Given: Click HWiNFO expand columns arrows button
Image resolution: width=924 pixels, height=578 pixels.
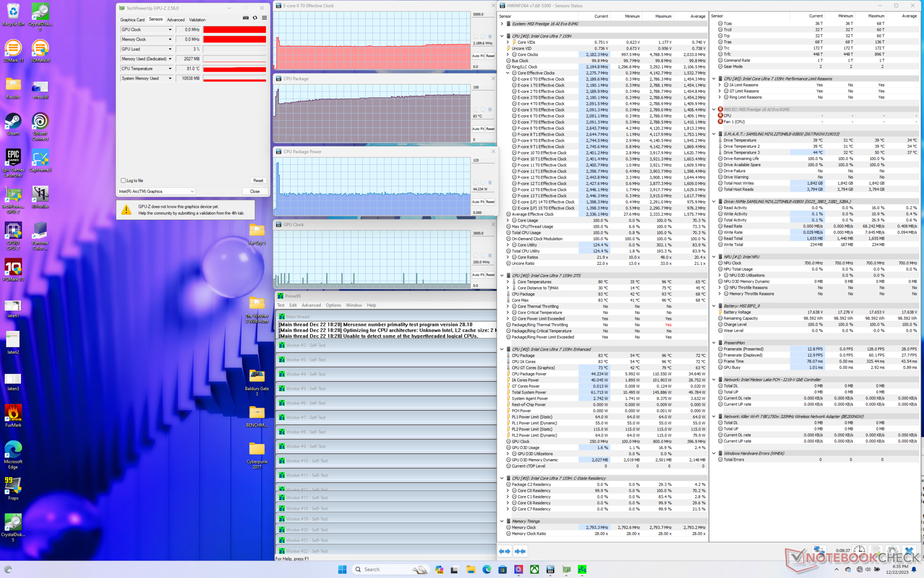Looking at the screenshot, I should coord(504,551).
